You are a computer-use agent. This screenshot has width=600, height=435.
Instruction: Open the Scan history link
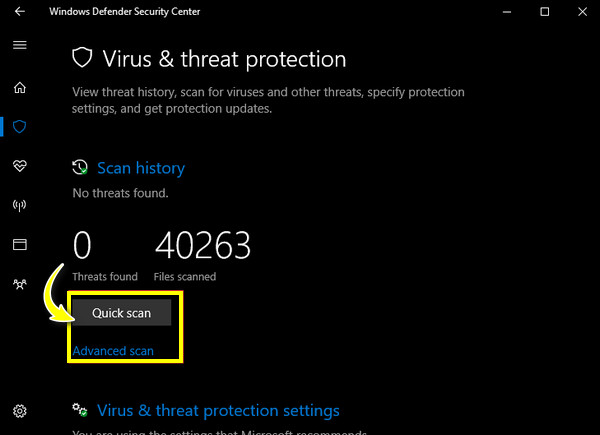click(141, 168)
